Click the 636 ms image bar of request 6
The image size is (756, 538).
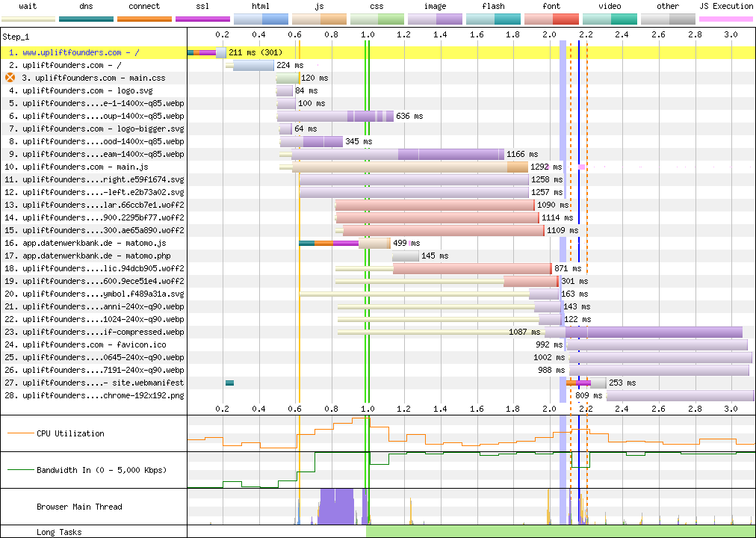click(x=335, y=116)
